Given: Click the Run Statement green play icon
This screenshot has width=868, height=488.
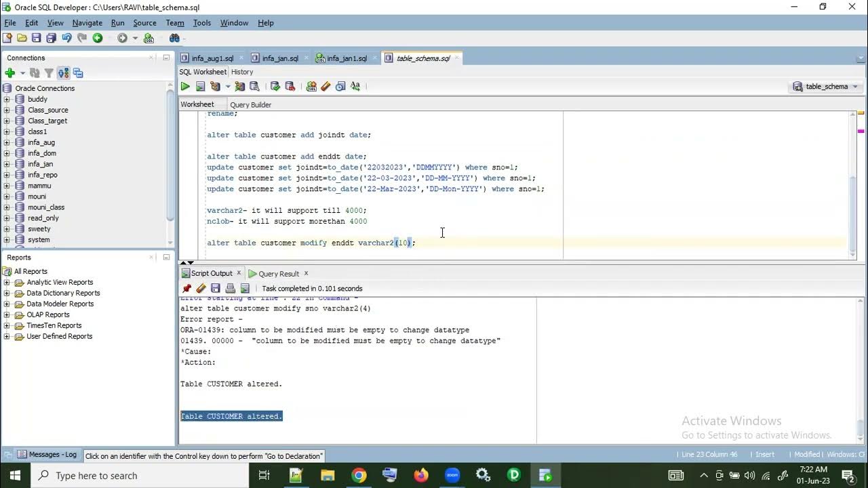Looking at the screenshot, I should (x=185, y=86).
